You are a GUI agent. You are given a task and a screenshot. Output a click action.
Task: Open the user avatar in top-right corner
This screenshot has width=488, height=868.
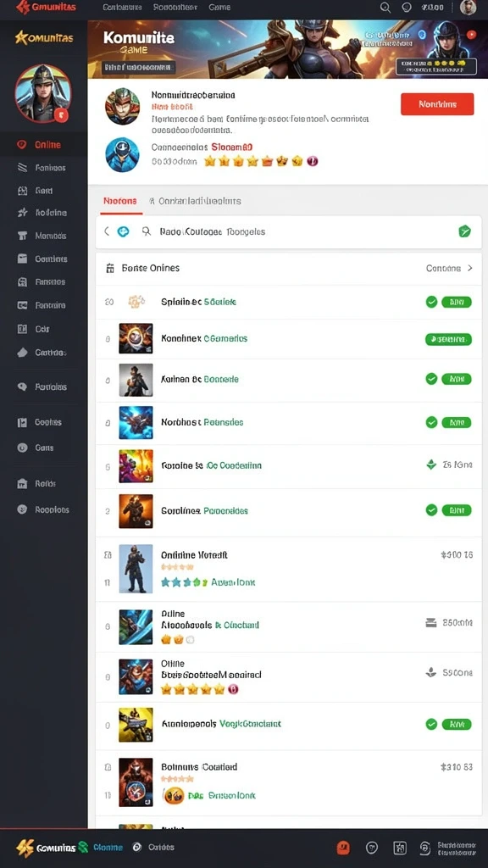pyautogui.click(x=468, y=8)
